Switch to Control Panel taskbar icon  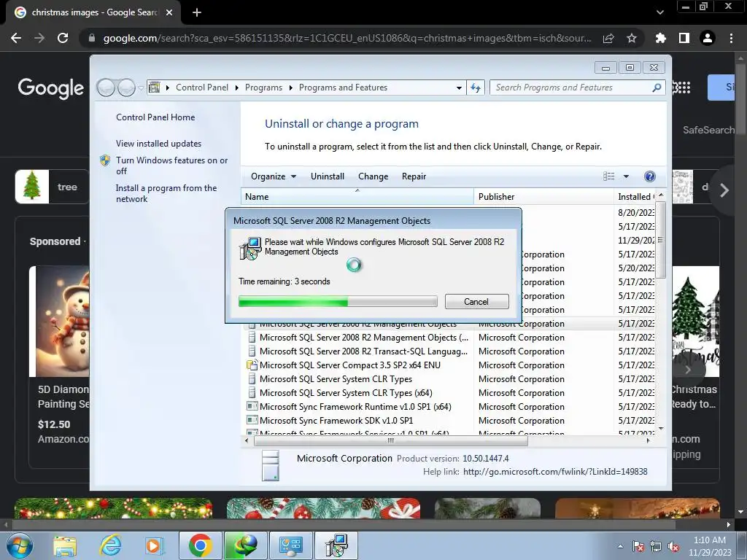[x=291, y=545]
